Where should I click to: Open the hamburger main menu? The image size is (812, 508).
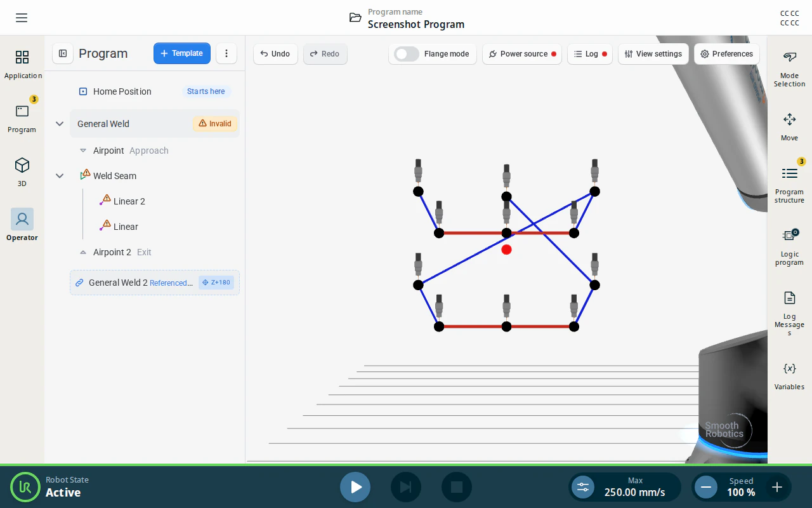pyautogui.click(x=22, y=18)
